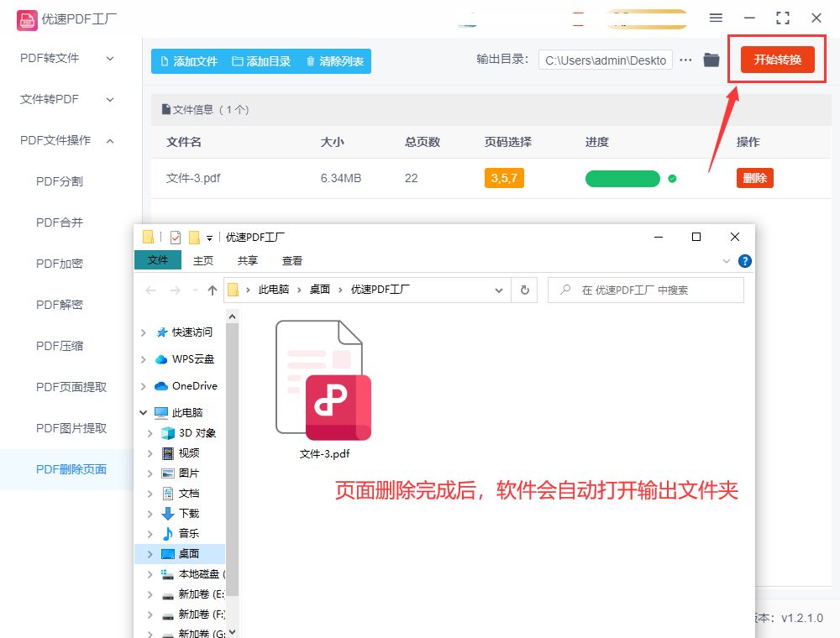Click the green completion status dot

click(672, 179)
